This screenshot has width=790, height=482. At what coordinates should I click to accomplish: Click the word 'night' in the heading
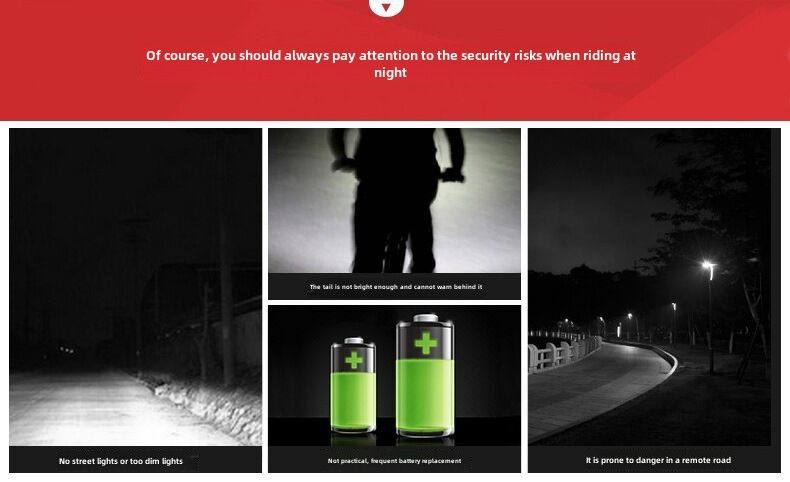[390, 73]
